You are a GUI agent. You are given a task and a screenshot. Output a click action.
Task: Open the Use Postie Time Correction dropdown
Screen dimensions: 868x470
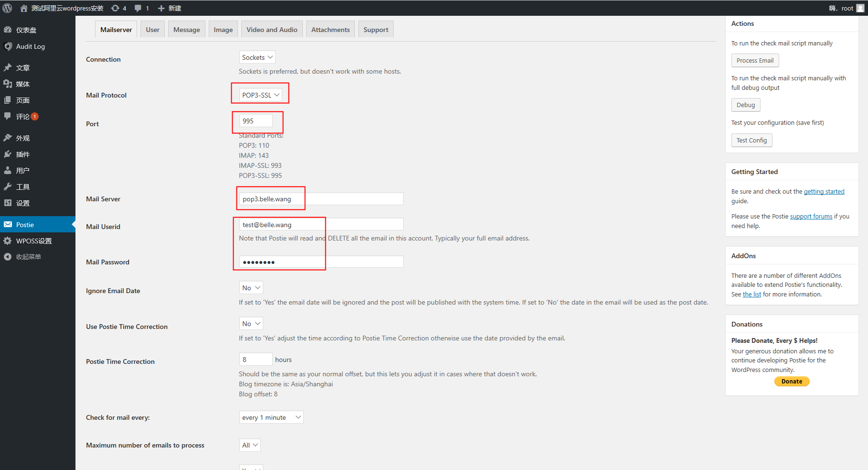pyautogui.click(x=251, y=324)
